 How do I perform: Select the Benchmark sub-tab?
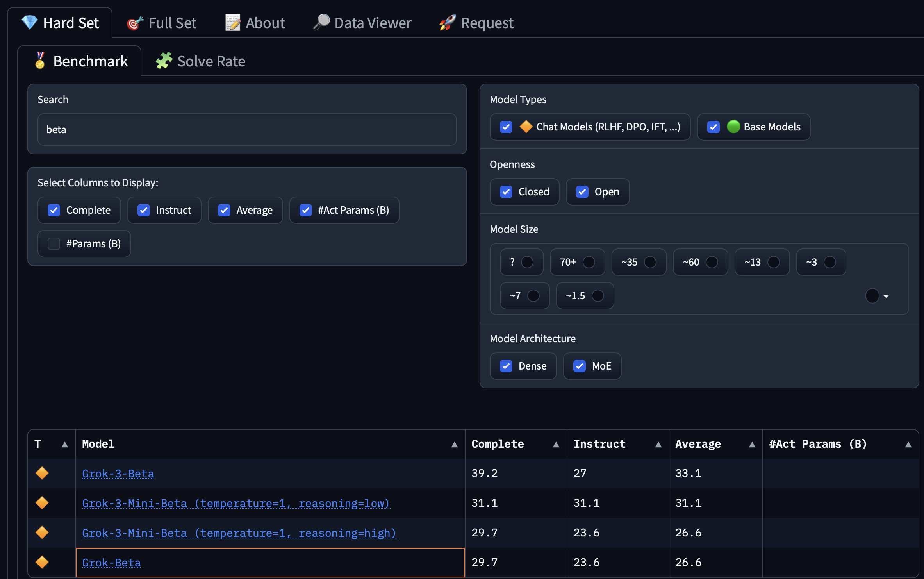80,61
